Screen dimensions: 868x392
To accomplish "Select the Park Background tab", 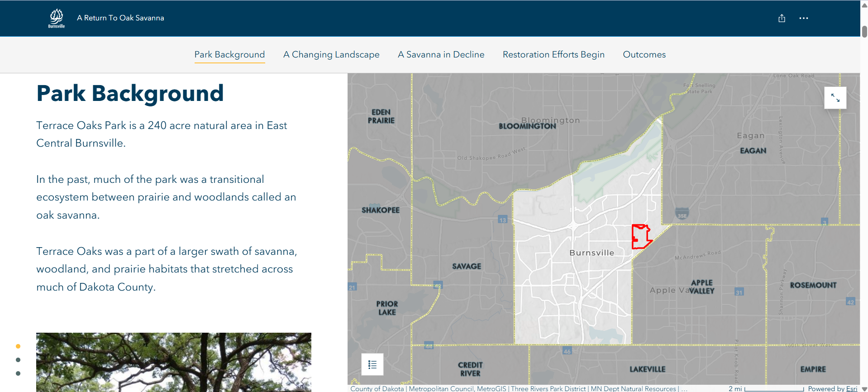I will pyautogui.click(x=229, y=55).
